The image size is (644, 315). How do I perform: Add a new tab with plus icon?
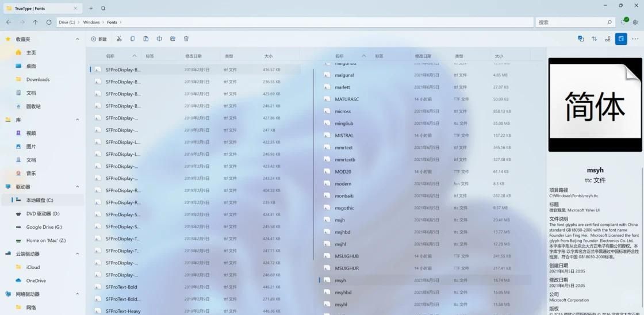point(91,8)
